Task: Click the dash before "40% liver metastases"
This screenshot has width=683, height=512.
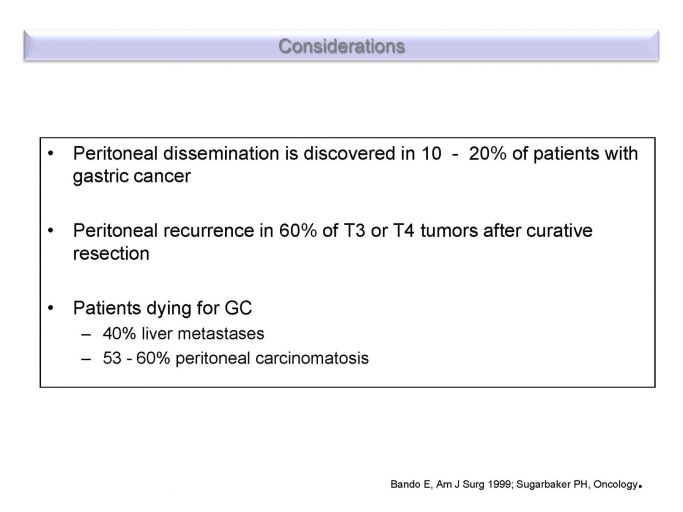Action: pyautogui.click(x=86, y=335)
